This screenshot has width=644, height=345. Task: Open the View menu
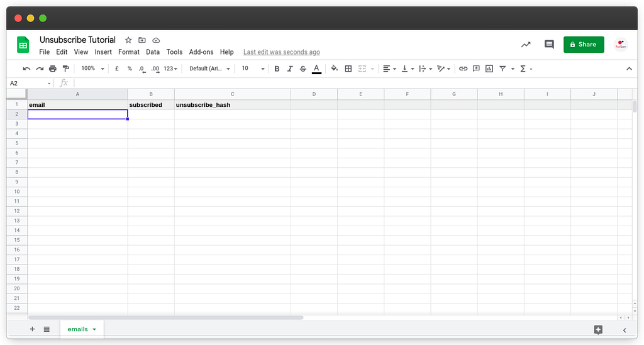tap(81, 52)
